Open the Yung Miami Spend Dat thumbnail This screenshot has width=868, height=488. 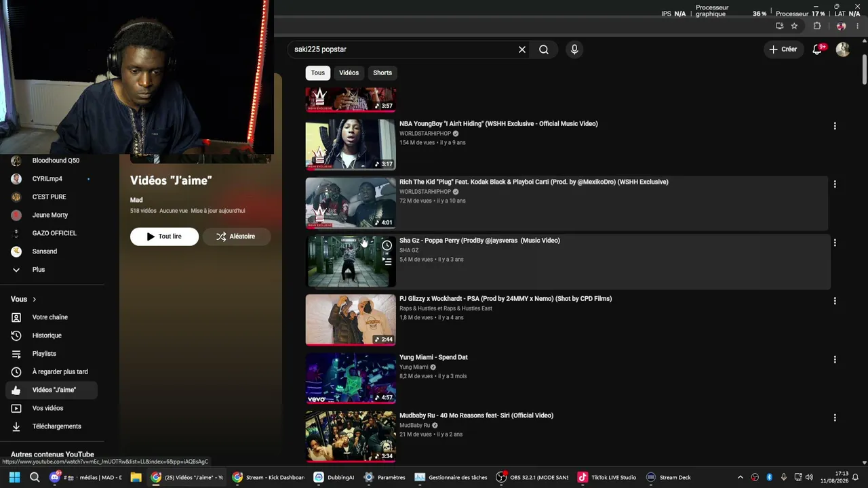pyautogui.click(x=351, y=378)
